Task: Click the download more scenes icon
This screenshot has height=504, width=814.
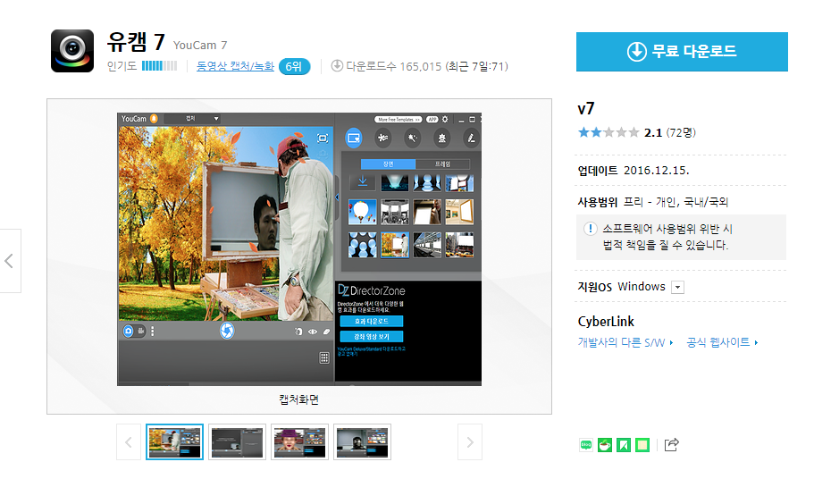Action: pos(363,182)
